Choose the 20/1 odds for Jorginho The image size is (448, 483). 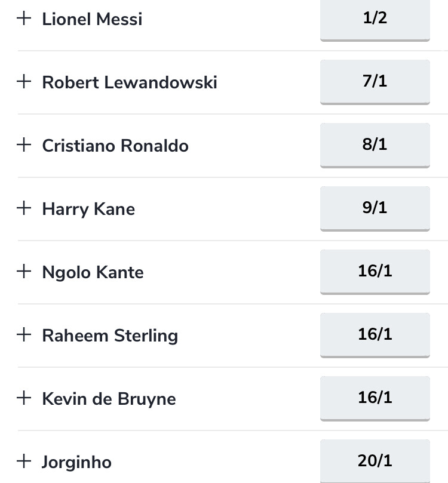[x=375, y=461]
